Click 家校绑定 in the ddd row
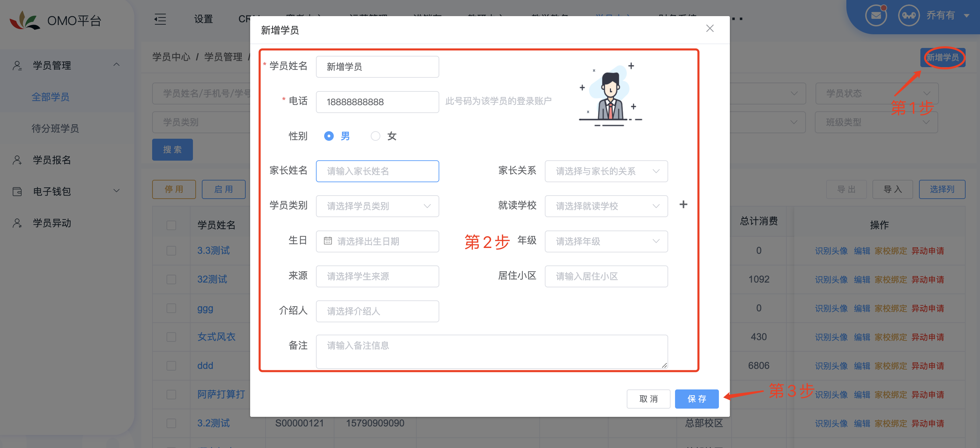This screenshot has width=980, height=448. [x=891, y=366]
